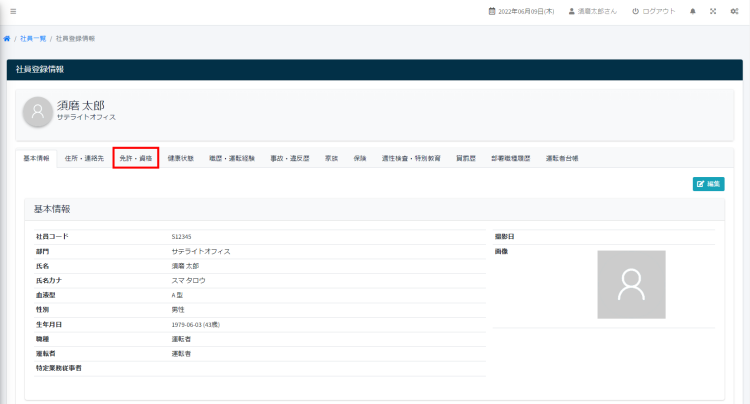Image resolution: width=750 pixels, height=404 pixels.
Task: Click the notification bell icon
Action: pos(693,11)
